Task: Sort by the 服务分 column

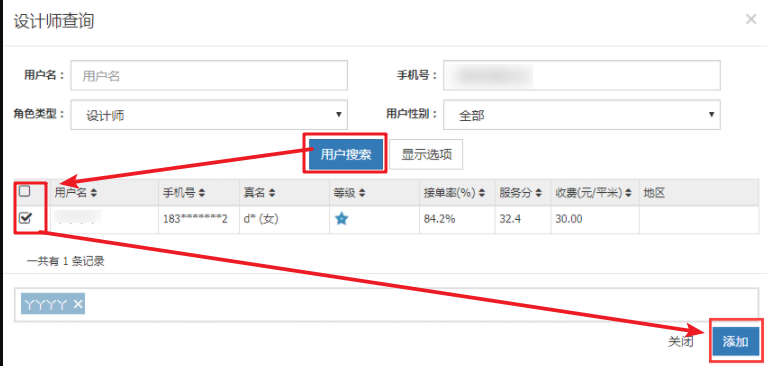Action: (x=520, y=193)
